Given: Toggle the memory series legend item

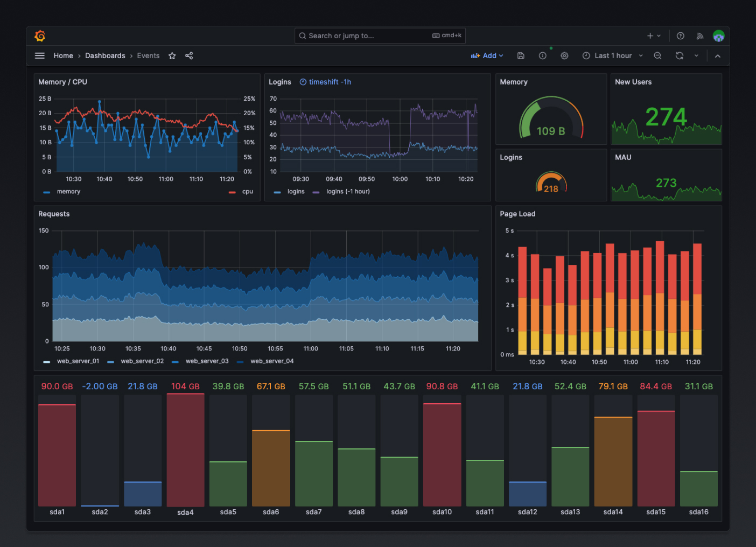Looking at the screenshot, I should pos(62,192).
